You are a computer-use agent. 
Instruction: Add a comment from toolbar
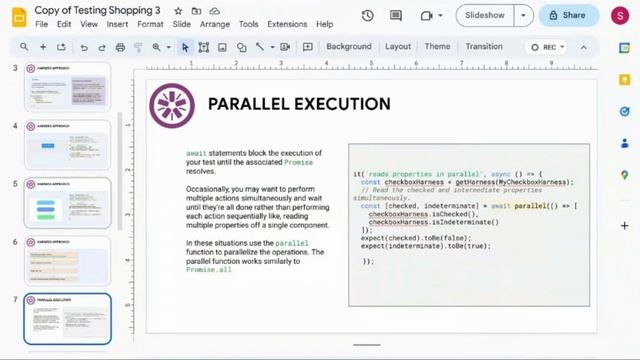tap(308, 47)
